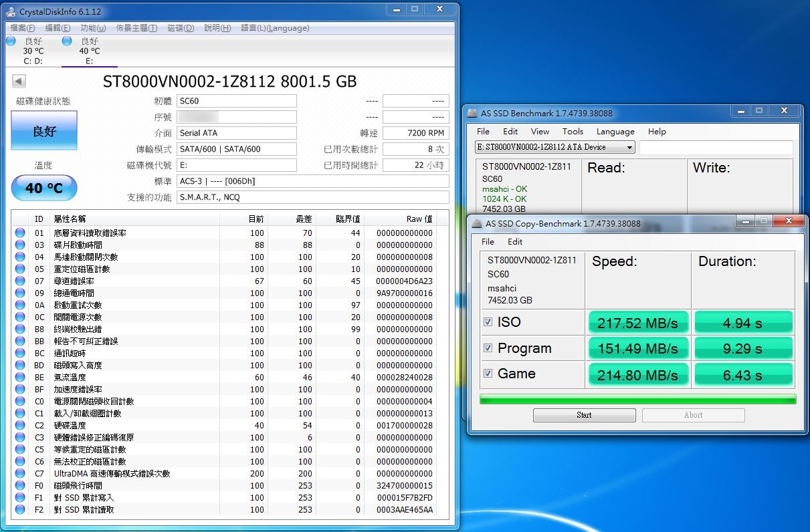Click the 傳輸模式 field SATA/600 | SATA/600
The image size is (810, 532).
[237, 149]
